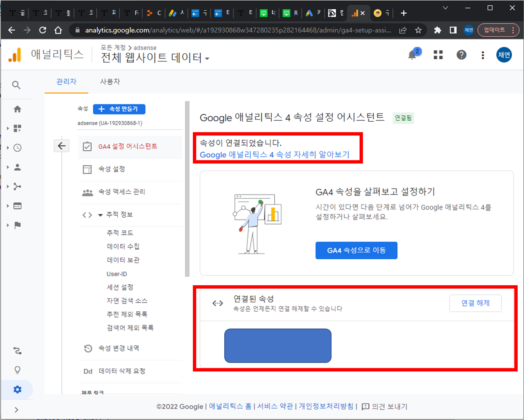This screenshot has width=524, height=420.
Task: Open the Realtime clock icon
Action: (17, 148)
